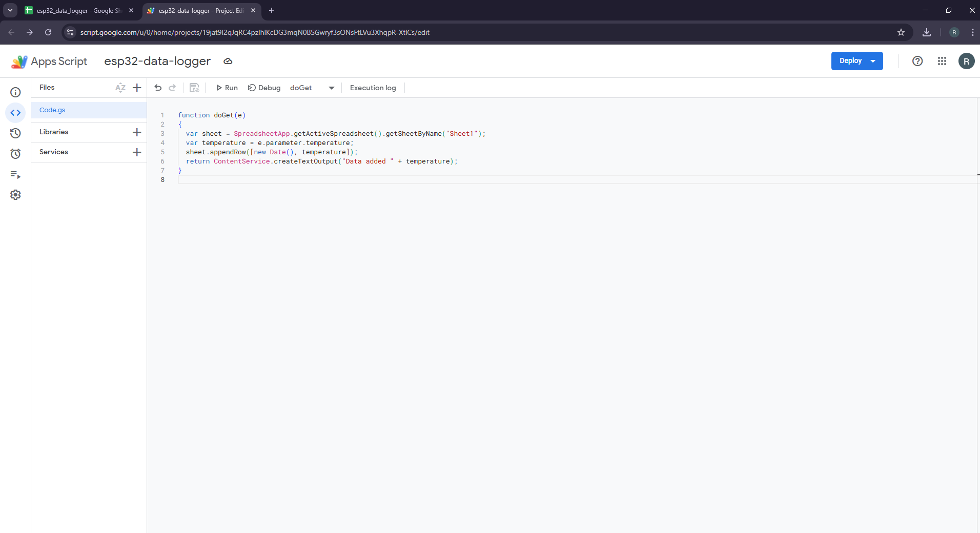Click the browser address bar URL
This screenshot has height=533, width=980.
coord(255,32)
